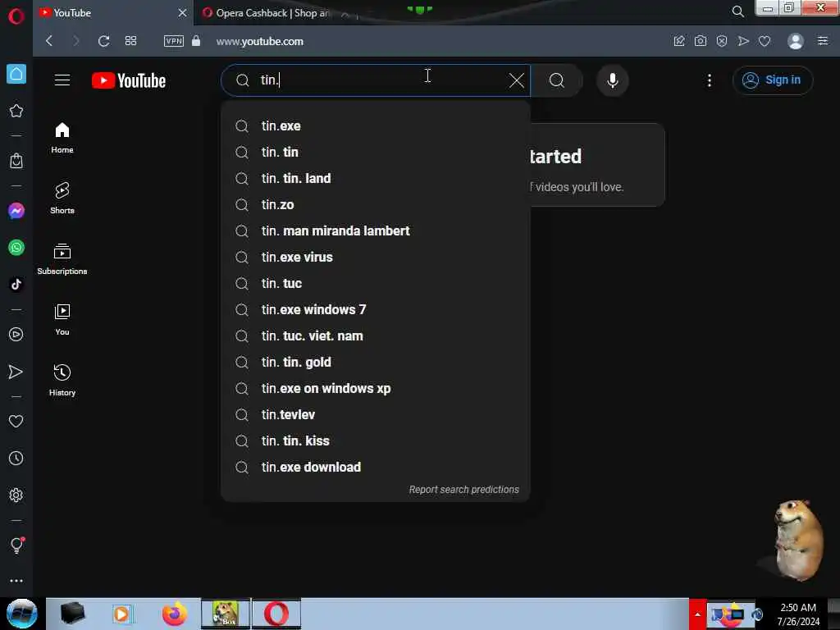
Task: Open History in YouTube sidebar
Action: pos(62,381)
